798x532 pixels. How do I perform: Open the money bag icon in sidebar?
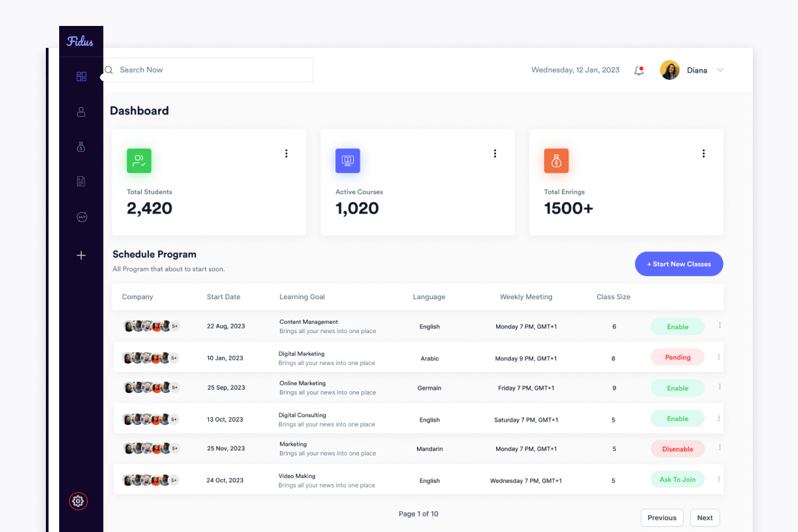(81, 147)
